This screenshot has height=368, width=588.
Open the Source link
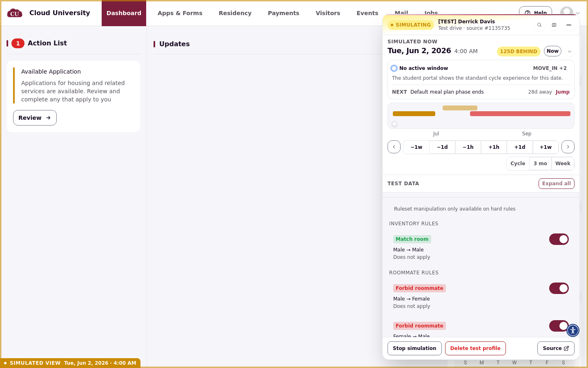[556, 348]
